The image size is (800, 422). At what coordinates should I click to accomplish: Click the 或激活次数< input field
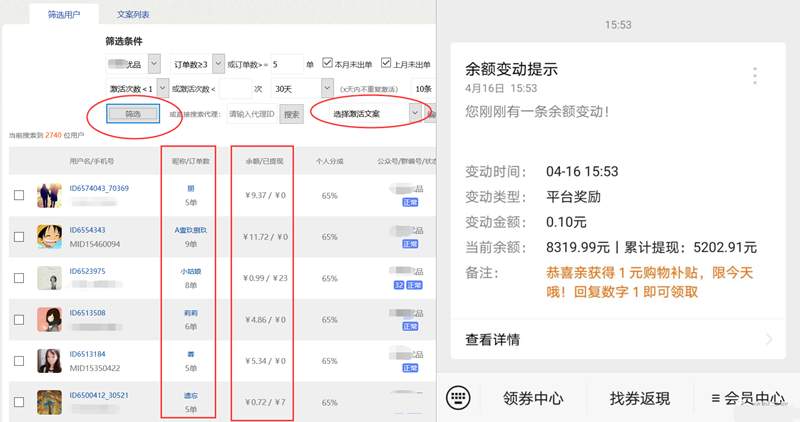click(x=235, y=89)
